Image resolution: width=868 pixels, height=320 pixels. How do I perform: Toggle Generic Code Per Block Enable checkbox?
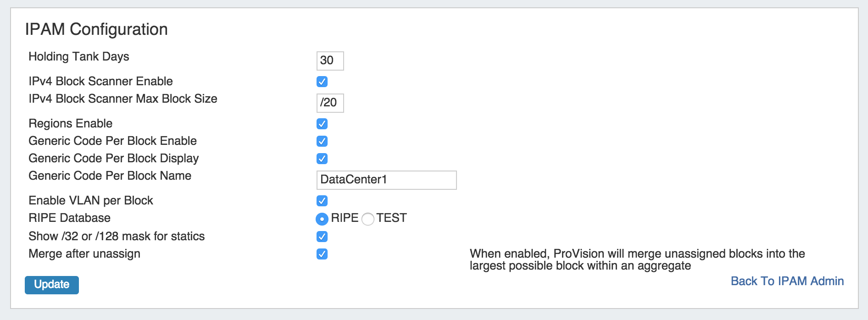coord(322,141)
